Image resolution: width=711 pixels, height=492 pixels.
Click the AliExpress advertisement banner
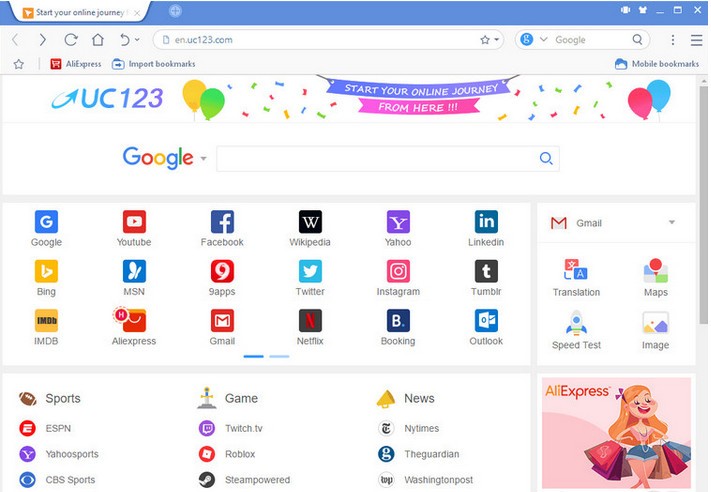pyautogui.click(x=616, y=433)
